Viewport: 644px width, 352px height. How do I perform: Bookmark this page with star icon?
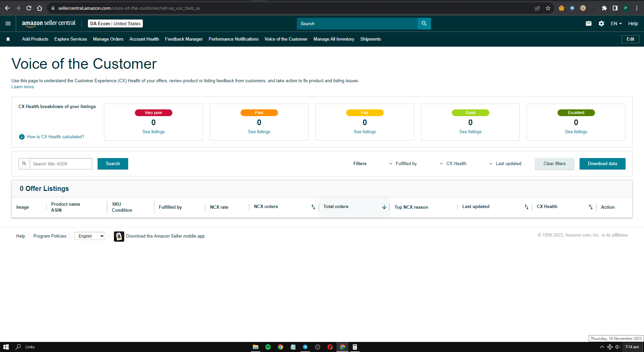pos(548,8)
